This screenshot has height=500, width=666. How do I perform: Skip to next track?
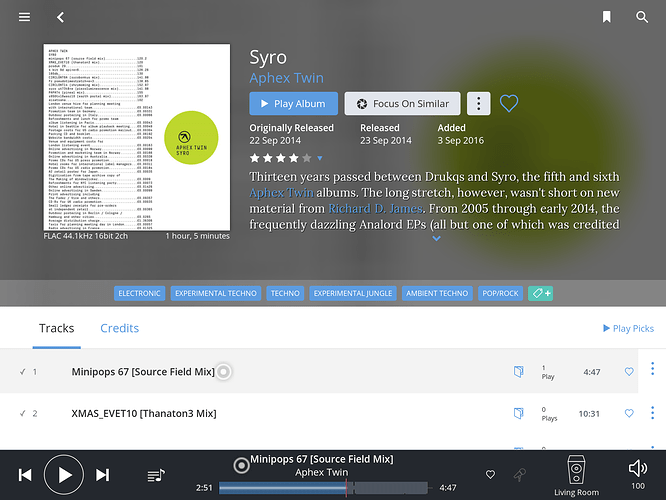[102, 475]
